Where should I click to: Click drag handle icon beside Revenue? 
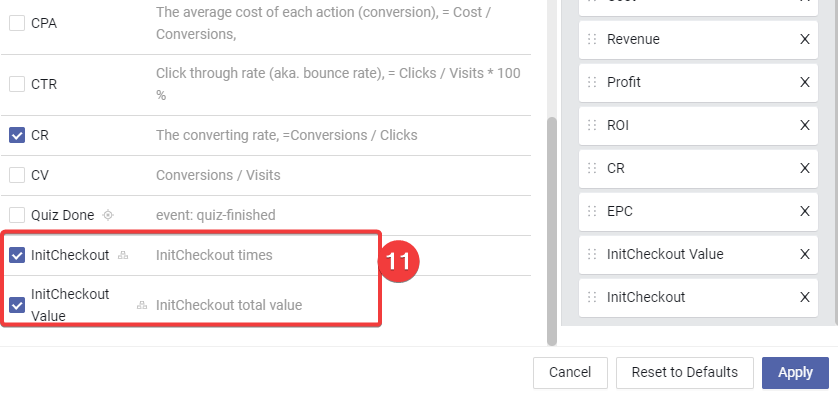592,39
